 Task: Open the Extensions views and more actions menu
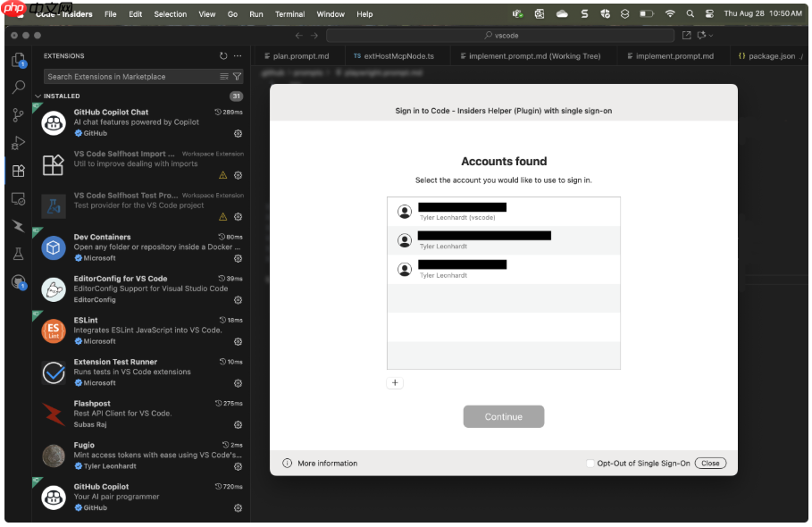[x=238, y=55]
